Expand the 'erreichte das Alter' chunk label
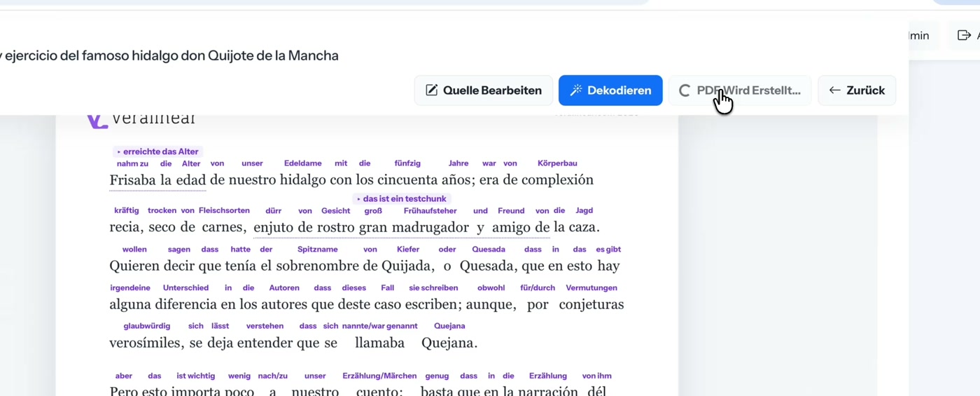 click(x=157, y=151)
